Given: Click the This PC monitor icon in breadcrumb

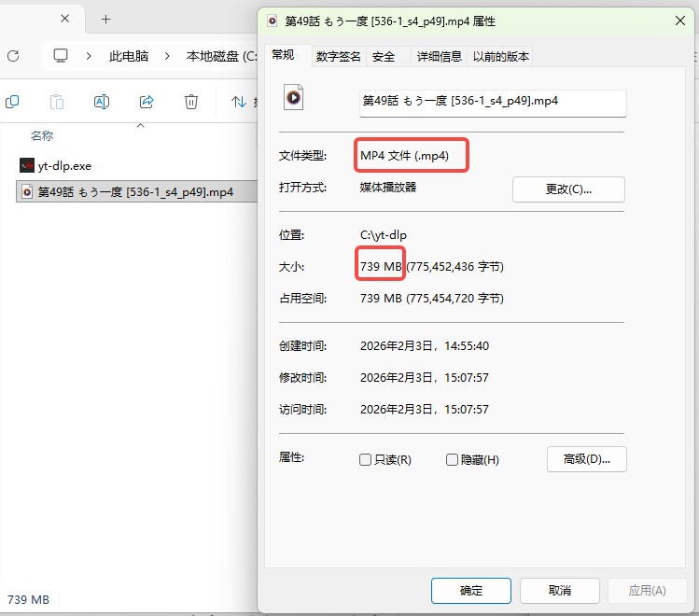Looking at the screenshot, I should coord(60,56).
